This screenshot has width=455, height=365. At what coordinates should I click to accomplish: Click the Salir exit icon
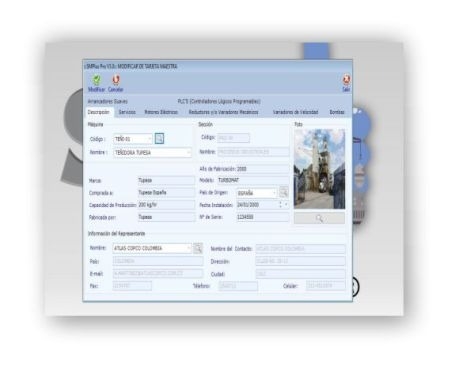346,80
